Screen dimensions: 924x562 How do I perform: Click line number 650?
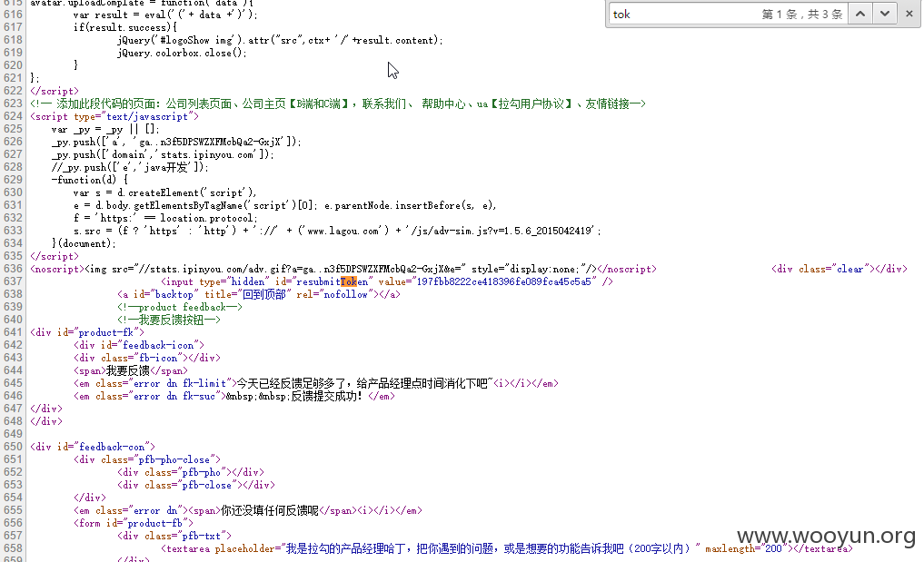click(13, 447)
